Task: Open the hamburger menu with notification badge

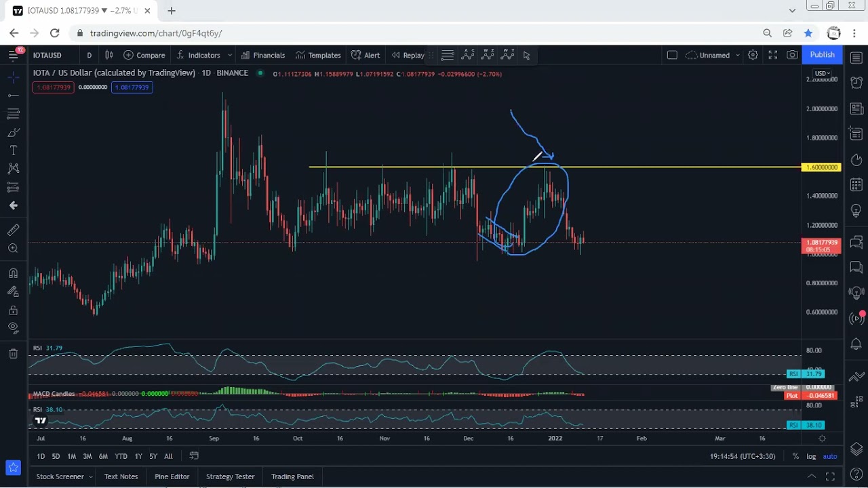Action: (x=14, y=55)
